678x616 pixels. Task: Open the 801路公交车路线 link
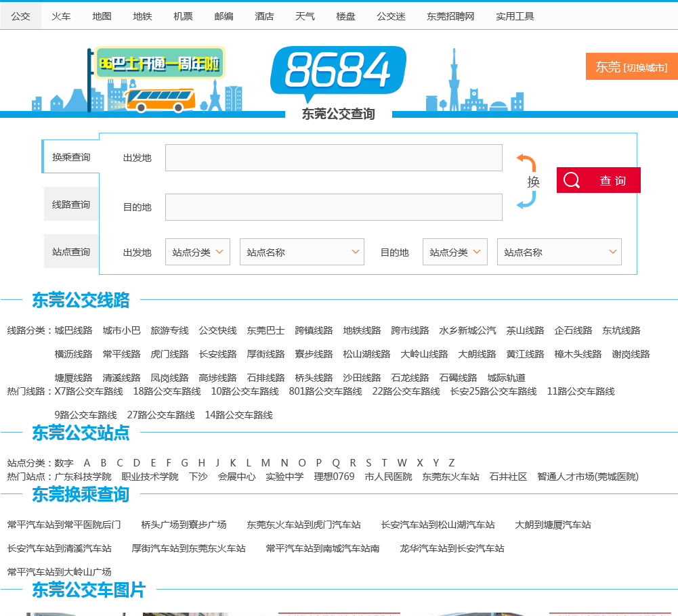click(325, 392)
